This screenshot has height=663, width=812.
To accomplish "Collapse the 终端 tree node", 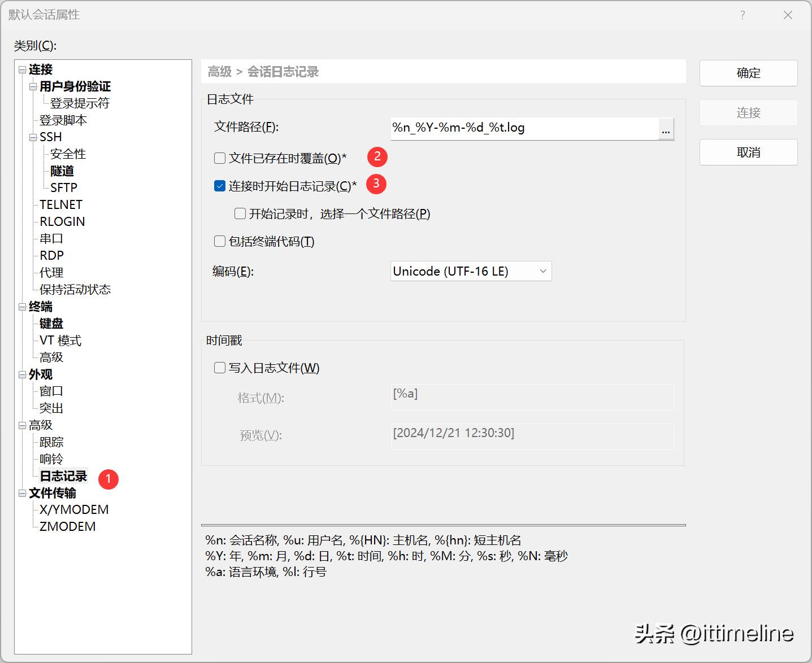I will [22, 307].
